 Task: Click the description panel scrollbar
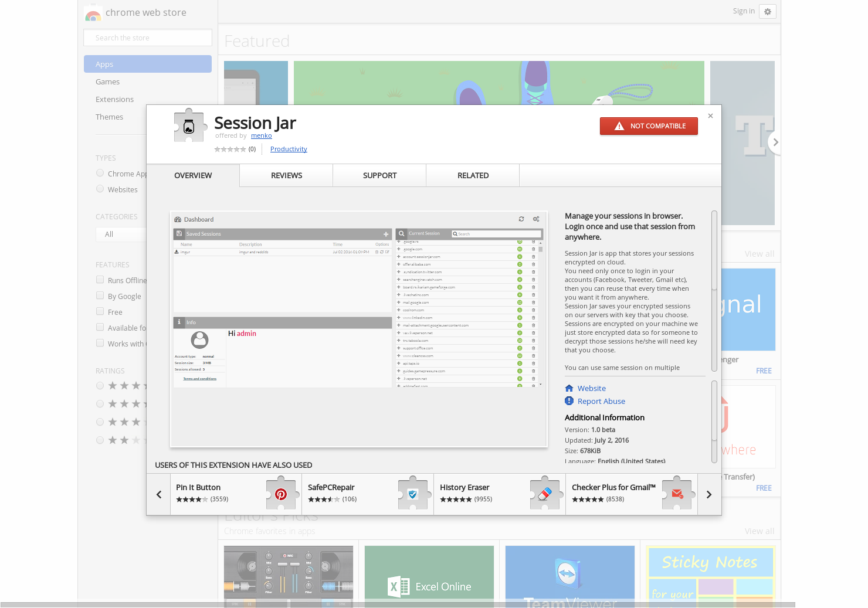(714, 290)
